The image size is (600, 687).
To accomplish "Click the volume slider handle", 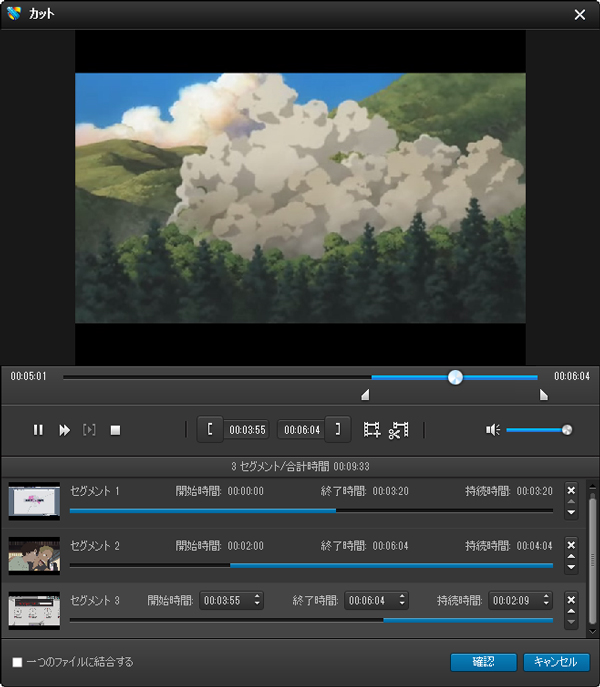I will point(567,430).
